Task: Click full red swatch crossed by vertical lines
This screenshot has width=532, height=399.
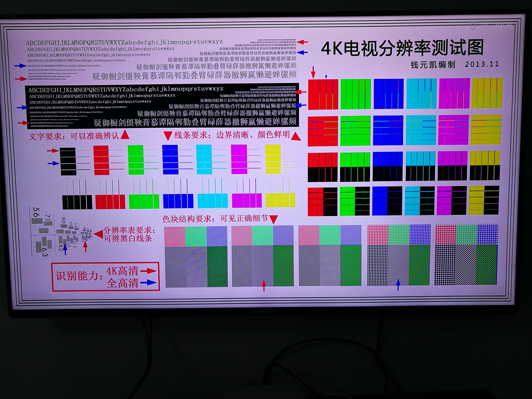Action: (x=323, y=95)
